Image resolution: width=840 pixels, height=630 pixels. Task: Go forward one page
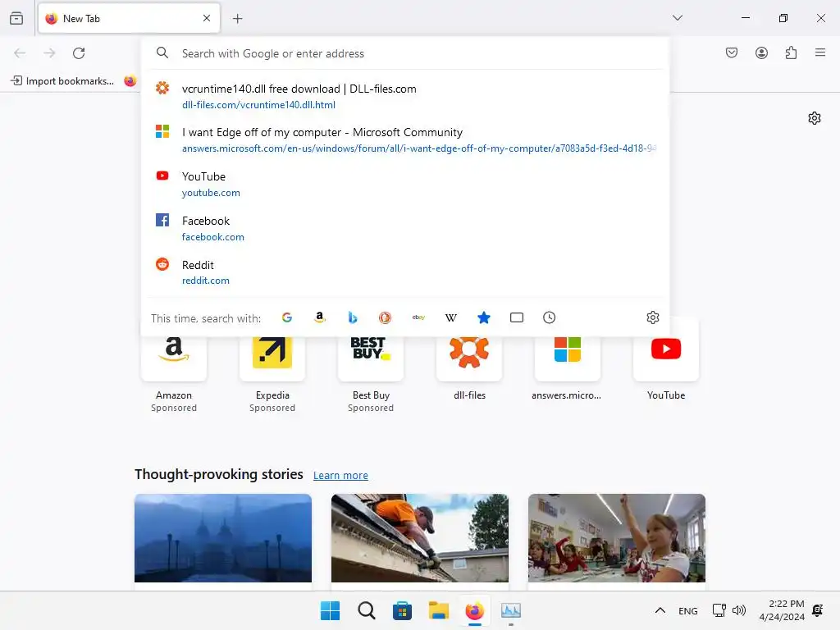point(49,53)
